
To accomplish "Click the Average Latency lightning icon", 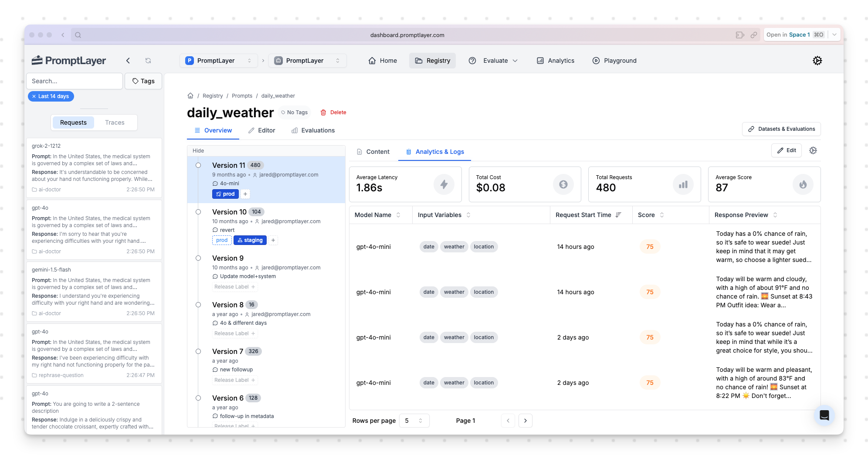I will pyautogui.click(x=444, y=184).
